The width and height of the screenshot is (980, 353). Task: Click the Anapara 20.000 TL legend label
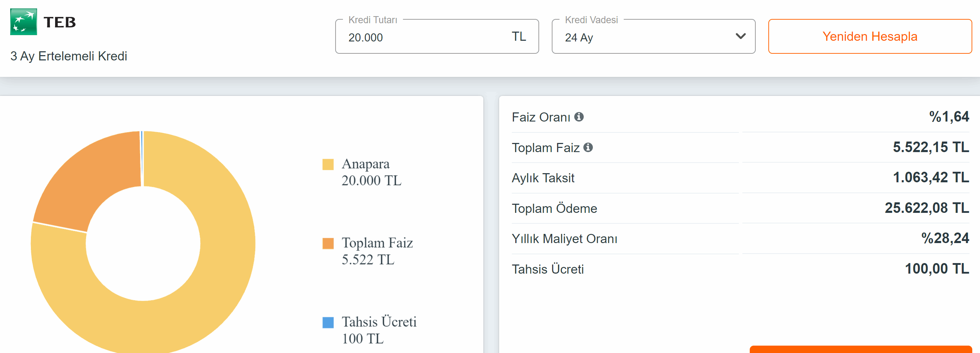(371, 172)
